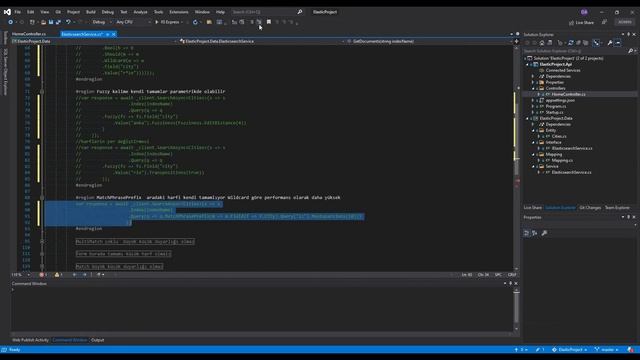This screenshot has height=360, width=640.
Task: Click Solution Explorer Home icon
Action: tap(542, 43)
